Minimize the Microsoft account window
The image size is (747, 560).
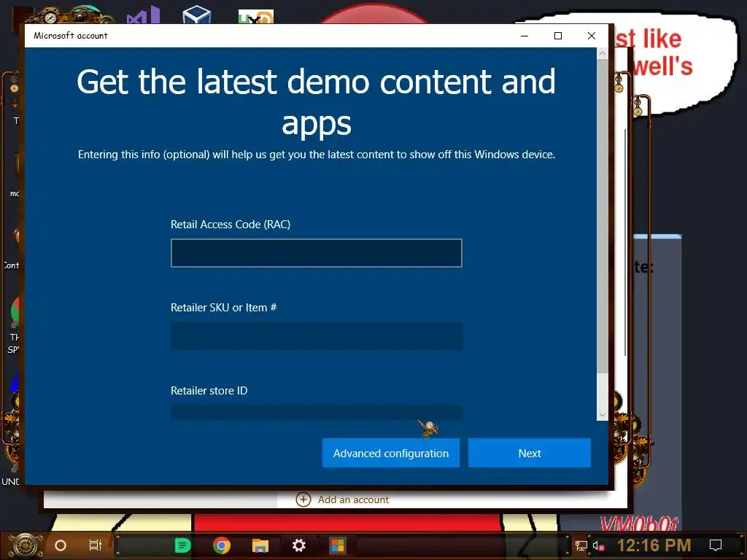525,36
